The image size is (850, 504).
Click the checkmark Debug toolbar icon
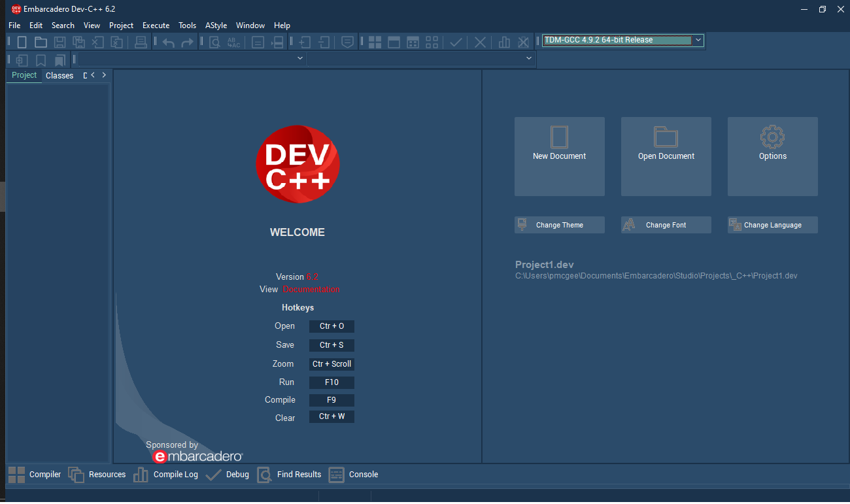click(456, 42)
